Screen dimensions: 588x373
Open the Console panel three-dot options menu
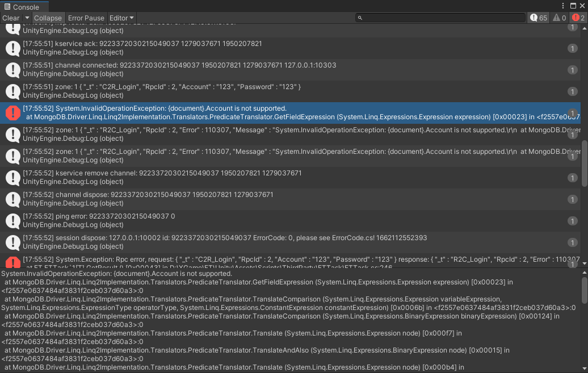click(563, 6)
